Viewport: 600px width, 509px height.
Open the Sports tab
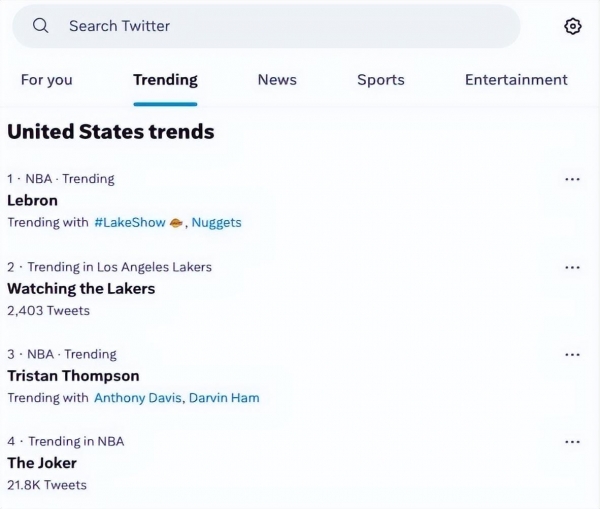click(x=381, y=80)
